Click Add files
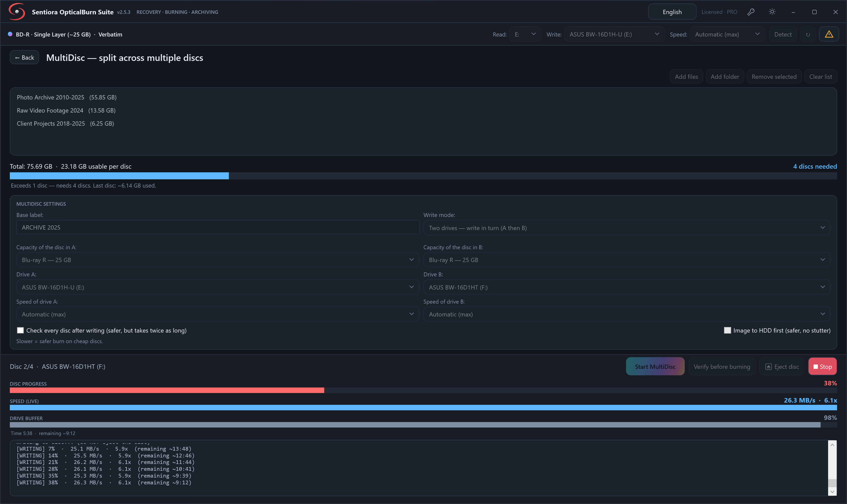 (x=686, y=77)
